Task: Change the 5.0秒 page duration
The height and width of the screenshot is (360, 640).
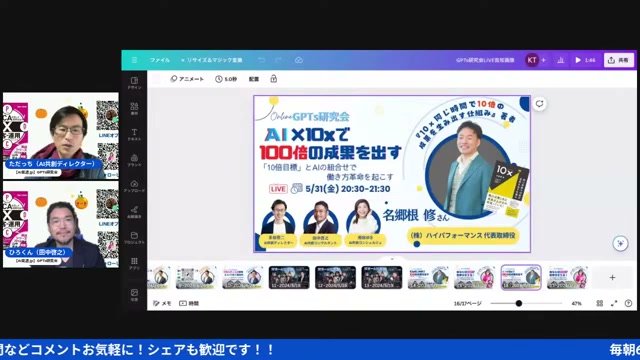Action: pyautogui.click(x=226, y=79)
